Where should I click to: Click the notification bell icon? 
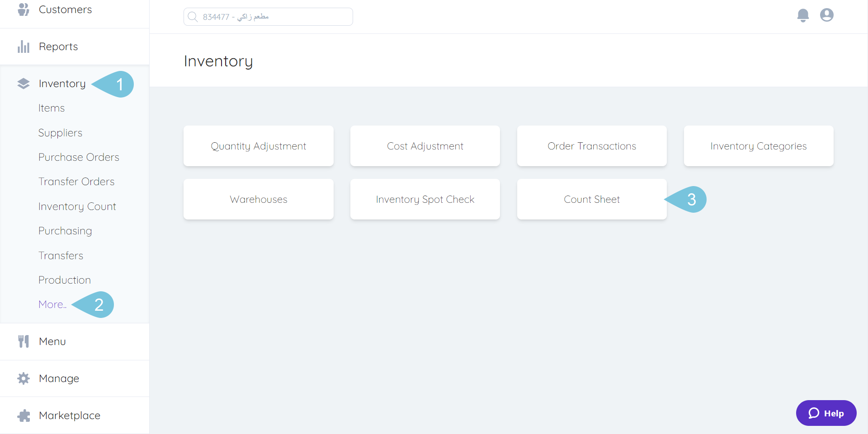[802, 15]
